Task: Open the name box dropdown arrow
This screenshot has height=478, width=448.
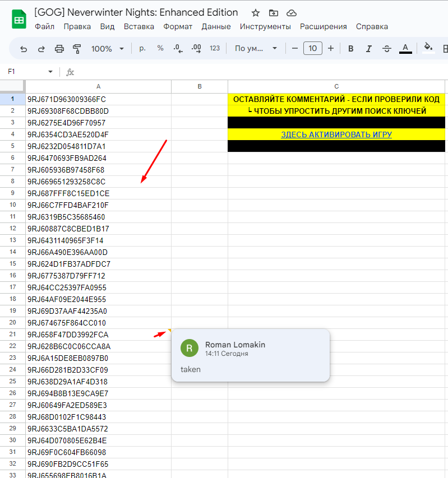Action: [x=50, y=72]
